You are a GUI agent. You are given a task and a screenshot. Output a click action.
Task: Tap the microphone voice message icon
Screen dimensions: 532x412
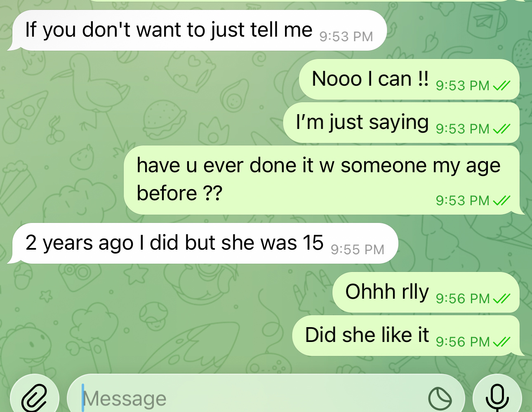497,398
